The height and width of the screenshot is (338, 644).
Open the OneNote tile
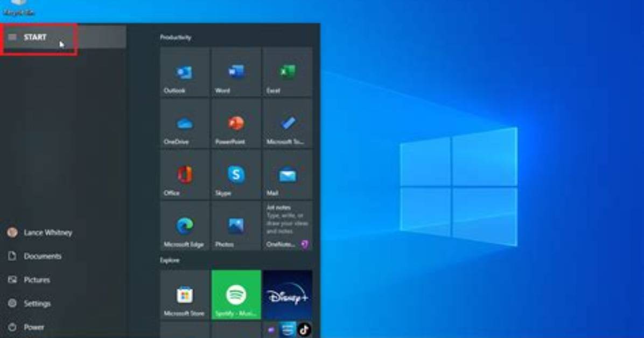point(288,226)
